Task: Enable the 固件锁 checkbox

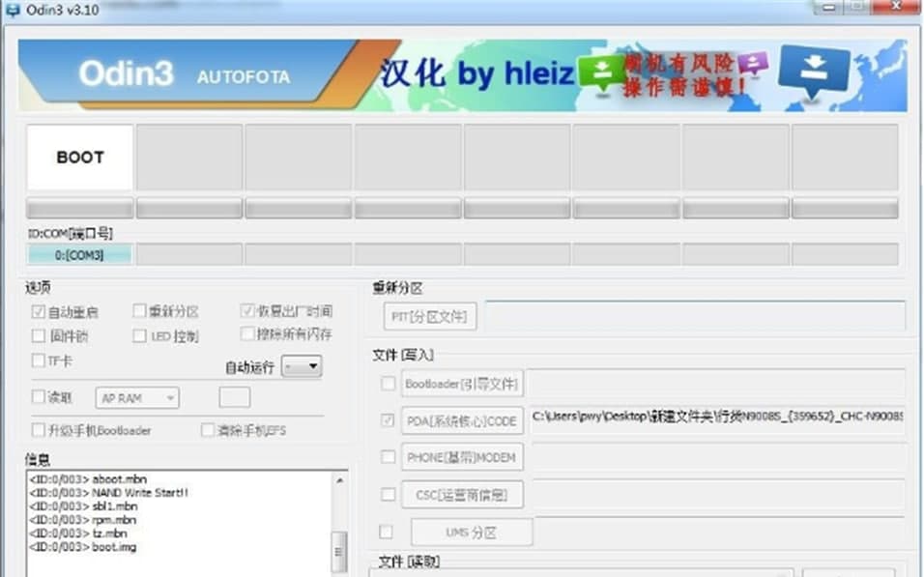Action: (39, 336)
